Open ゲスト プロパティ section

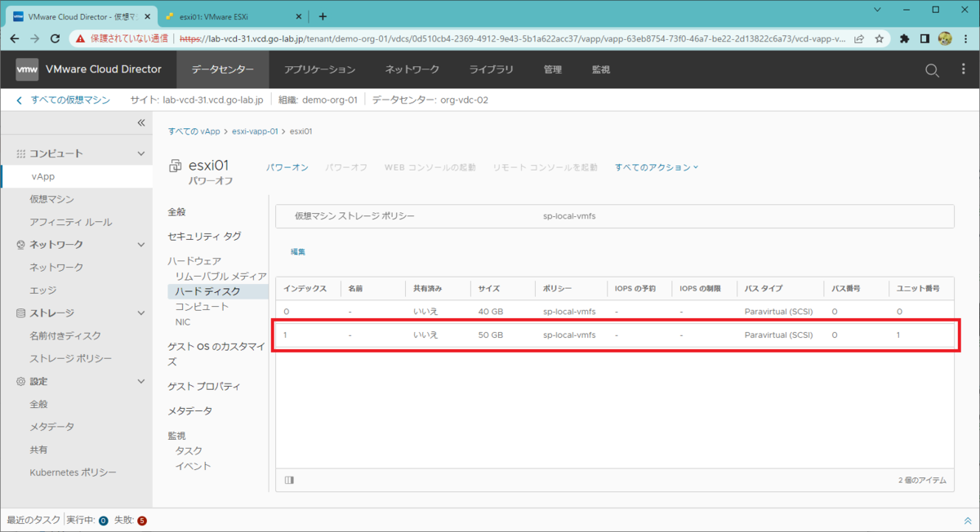204,386
